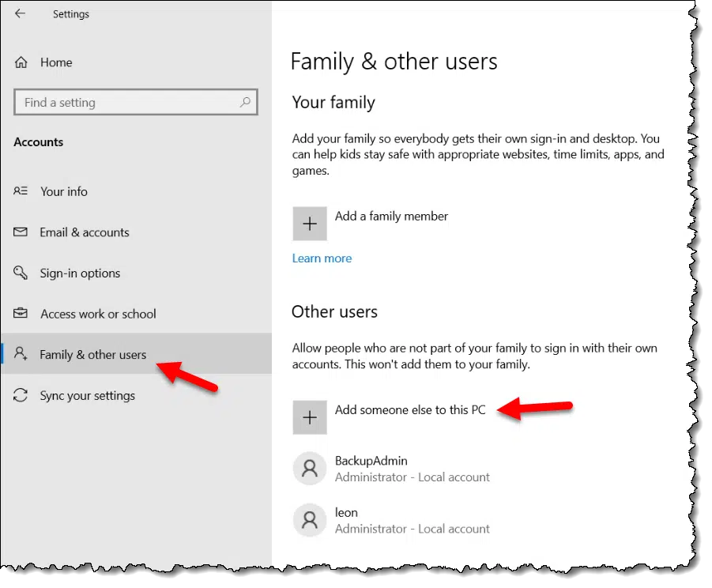
Task: Click the Find a setting search box
Action: tap(136, 102)
